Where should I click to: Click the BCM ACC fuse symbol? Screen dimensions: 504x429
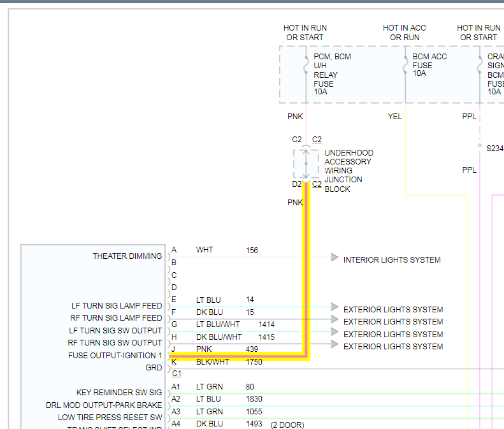click(x=405, y=65)
